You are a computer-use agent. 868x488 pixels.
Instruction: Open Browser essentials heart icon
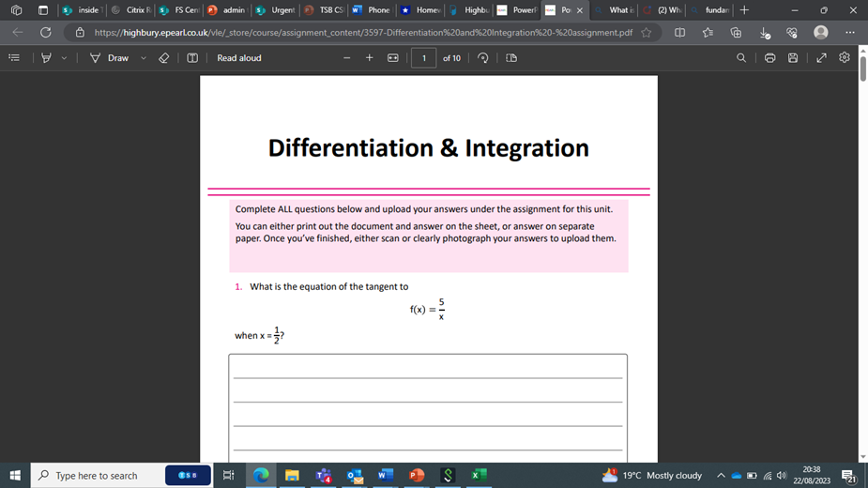point(792,32)
